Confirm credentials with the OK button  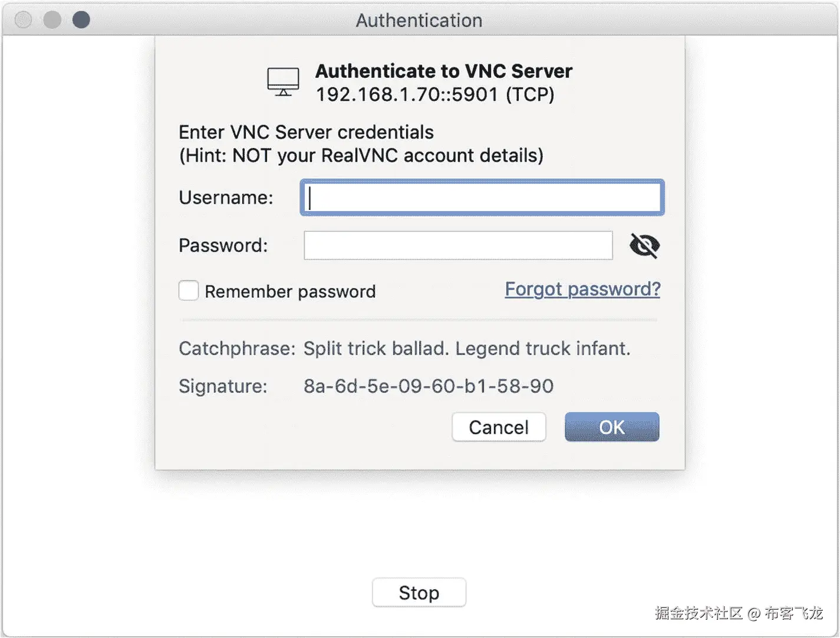pyautogui.click(x=611, y=427)
